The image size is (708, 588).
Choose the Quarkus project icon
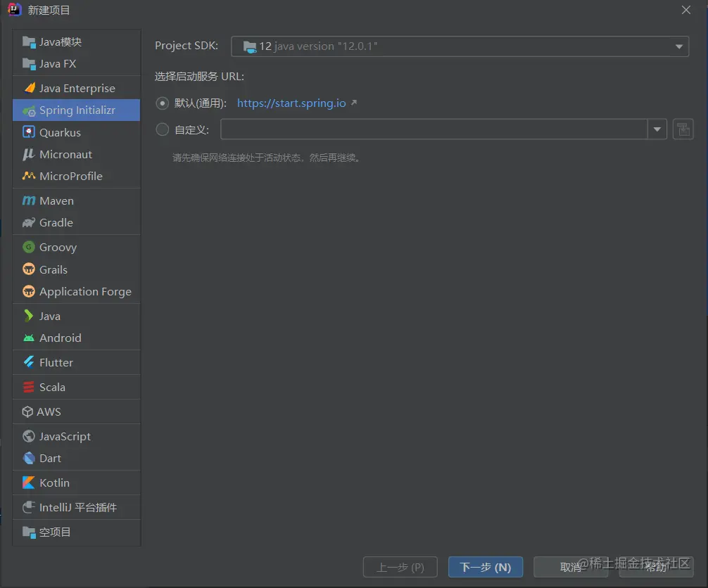point(29,132)
